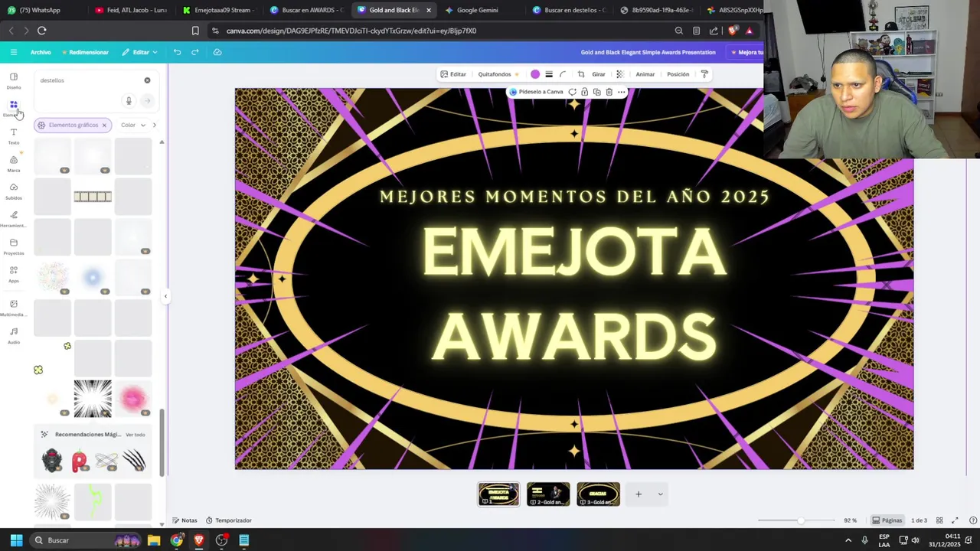Open the corner rounding option
The image size is (980, 551).
[563, 74]
